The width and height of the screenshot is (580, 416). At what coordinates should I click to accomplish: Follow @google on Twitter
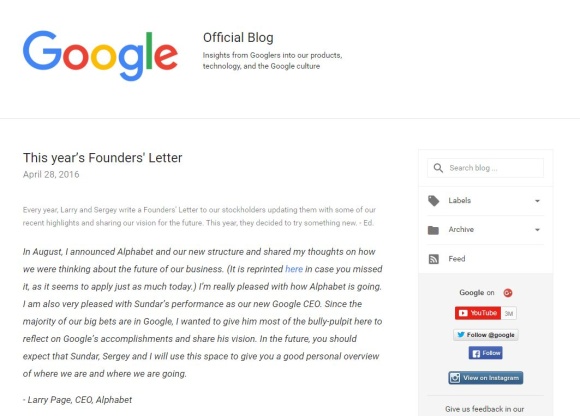coord(486,335)
